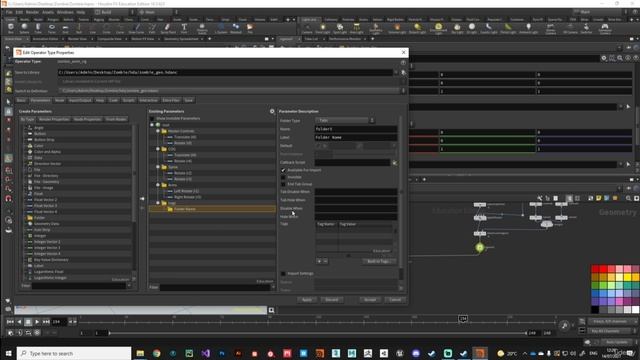The height and width of the screenshot is (360, 640).
Task: Select the Grid shelf tool
Action: 65,28
